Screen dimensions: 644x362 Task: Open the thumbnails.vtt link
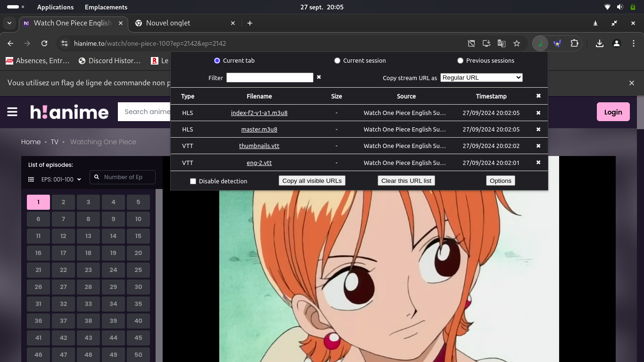coord(259,146)
